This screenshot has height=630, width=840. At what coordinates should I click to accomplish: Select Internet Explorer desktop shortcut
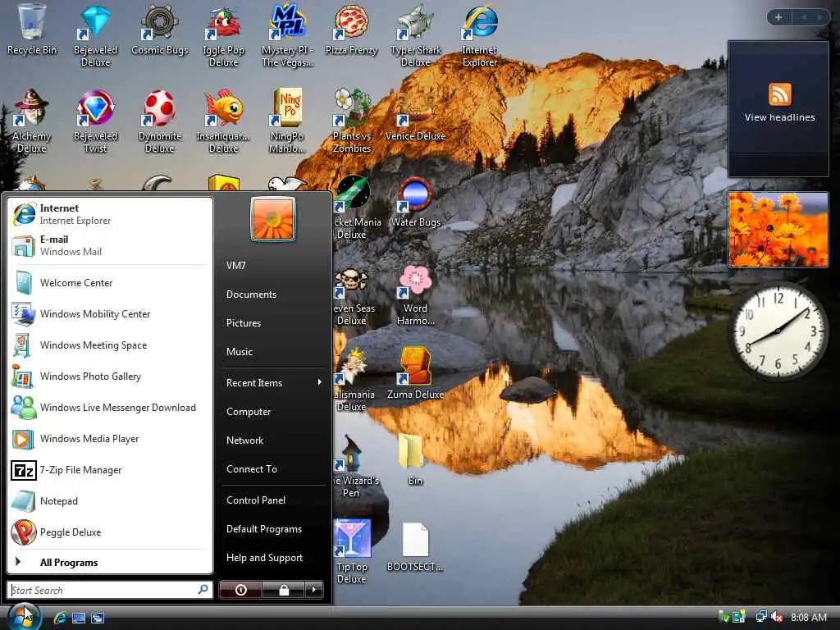click(479, 35)
